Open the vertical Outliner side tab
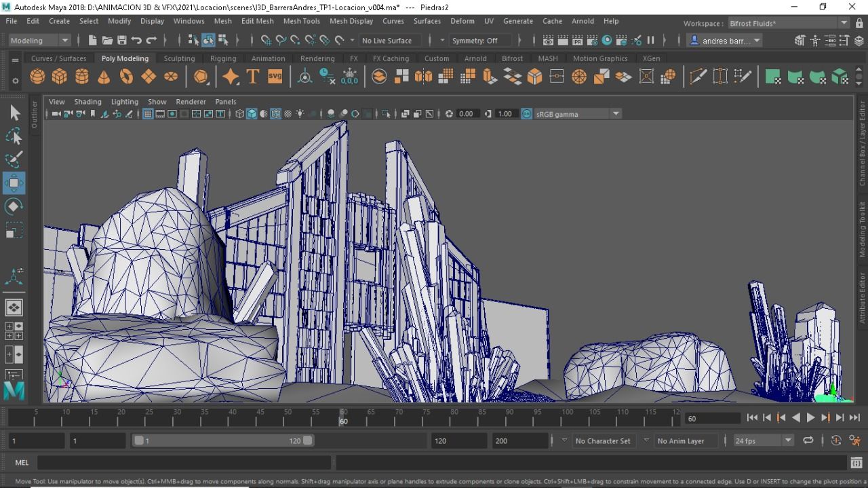Viewport: 868px width, 488px height. 35,114
